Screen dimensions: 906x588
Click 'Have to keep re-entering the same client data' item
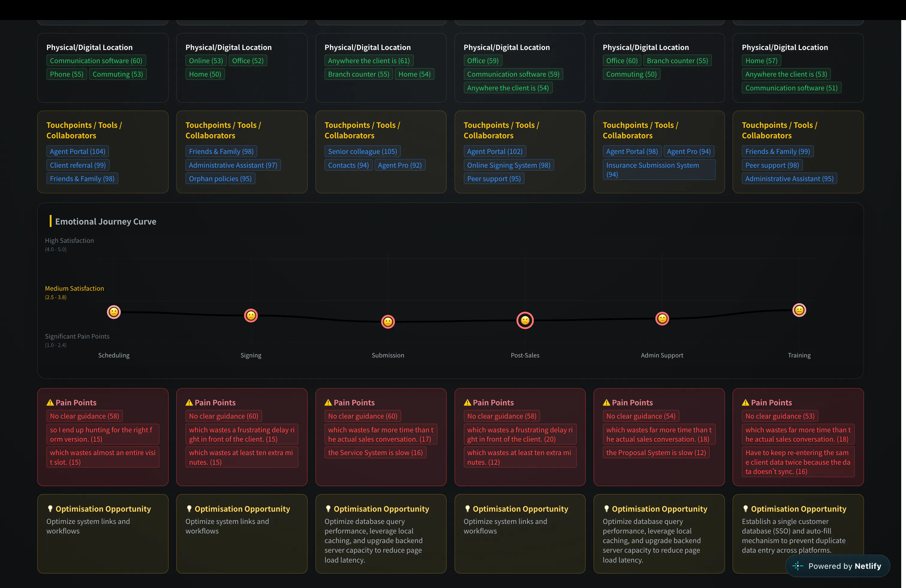click(798, 462)
